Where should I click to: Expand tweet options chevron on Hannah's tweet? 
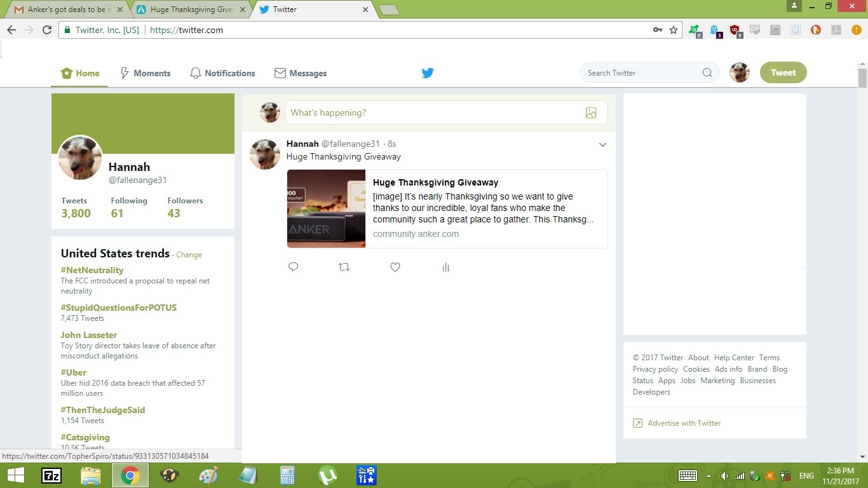[602, 145]
